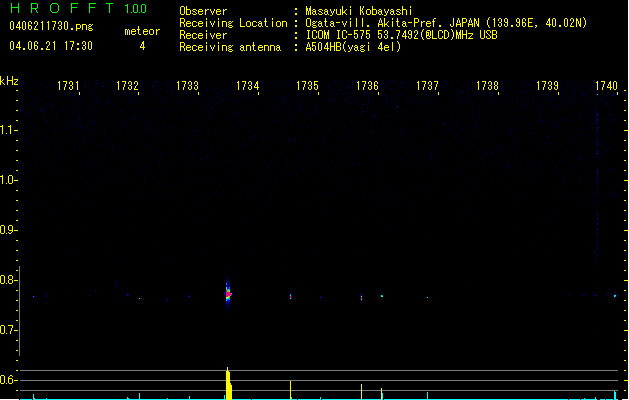The height and width of the screenshot is (400, 629).
Task: Click the tallest yellow intensity bar before 1734
Action: click(229, 384)
